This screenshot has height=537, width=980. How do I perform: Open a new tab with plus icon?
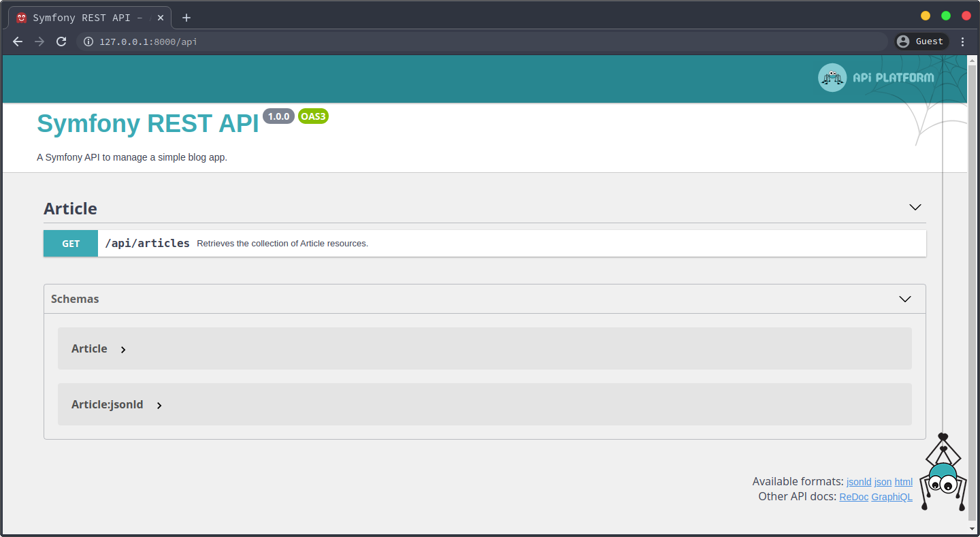coord(186,18)
